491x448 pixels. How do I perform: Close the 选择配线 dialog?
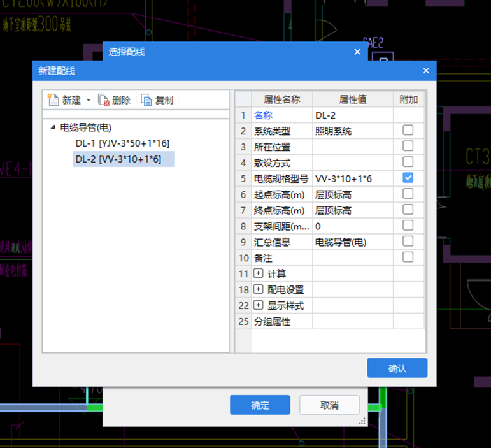click(x=357, y=52)
